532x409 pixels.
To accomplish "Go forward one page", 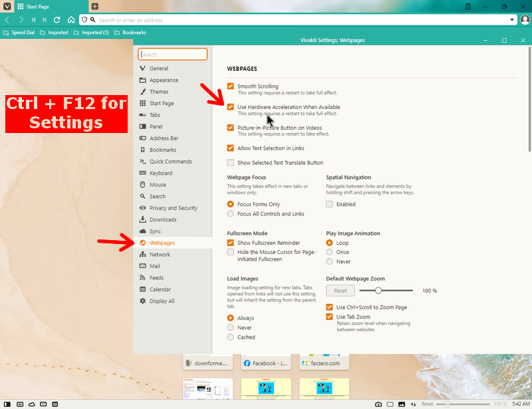I will pos(21,20).
